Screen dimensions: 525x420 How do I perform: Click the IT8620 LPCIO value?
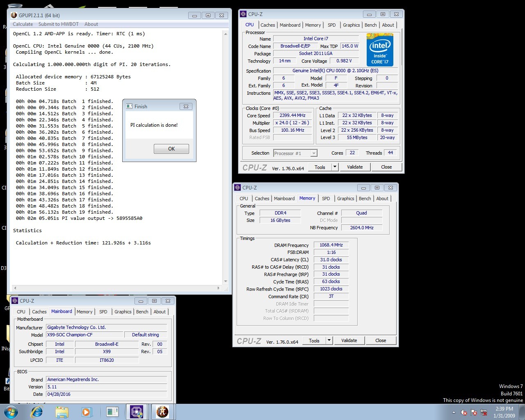107,360
